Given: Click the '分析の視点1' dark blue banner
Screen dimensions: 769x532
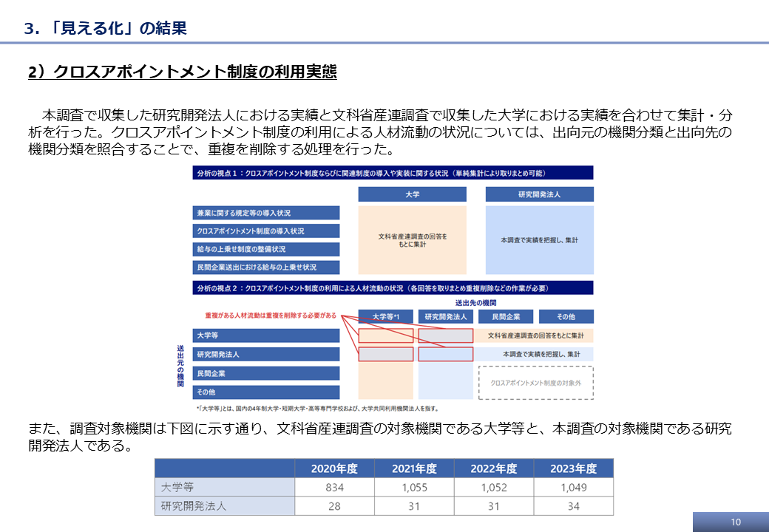Looking at the screenshot, I should tap(393, 173).
